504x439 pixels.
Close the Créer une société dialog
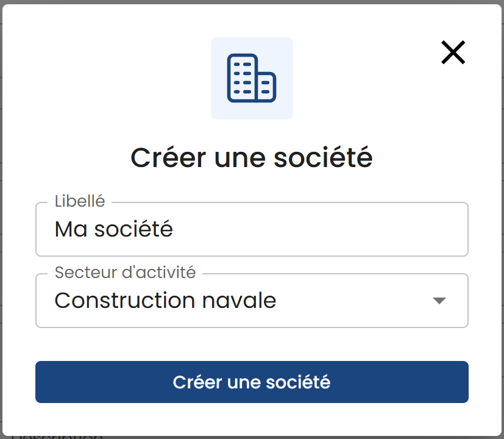coord(453,53)
